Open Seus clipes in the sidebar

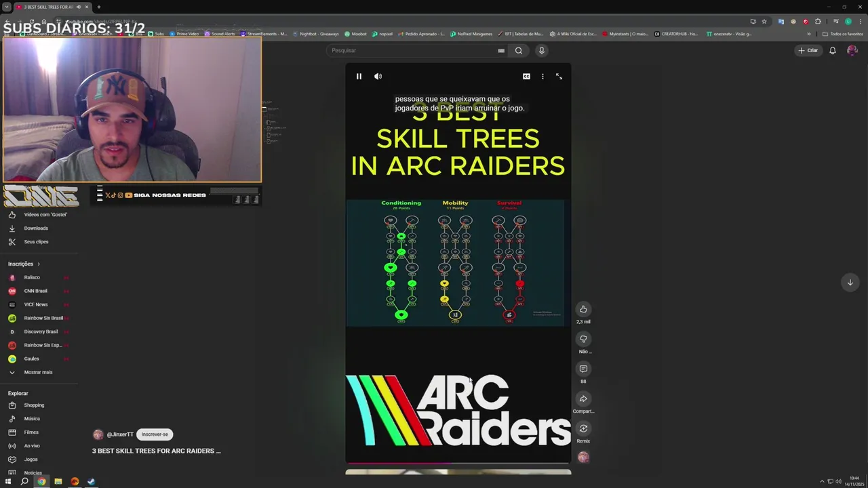(39, 242)
